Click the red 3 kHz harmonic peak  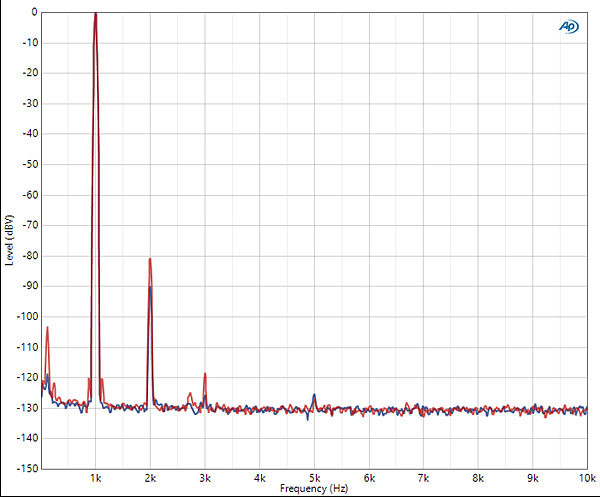click(205, 374)
